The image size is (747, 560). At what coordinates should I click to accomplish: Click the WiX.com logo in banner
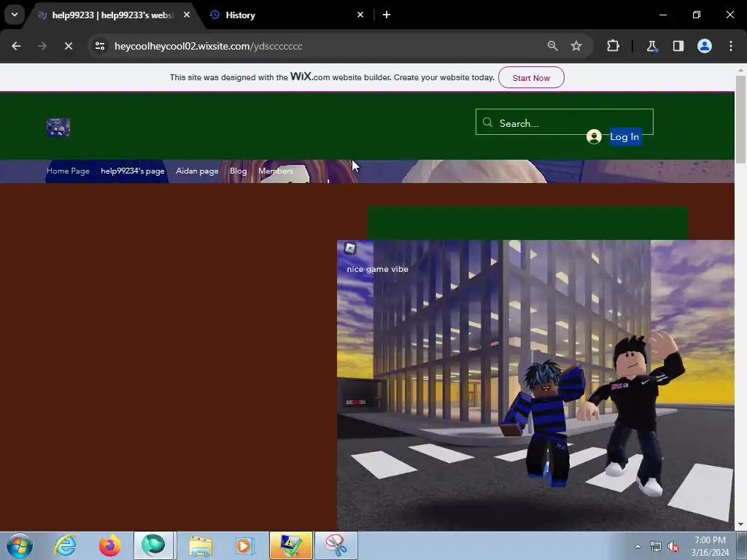[x=309, y=77]
